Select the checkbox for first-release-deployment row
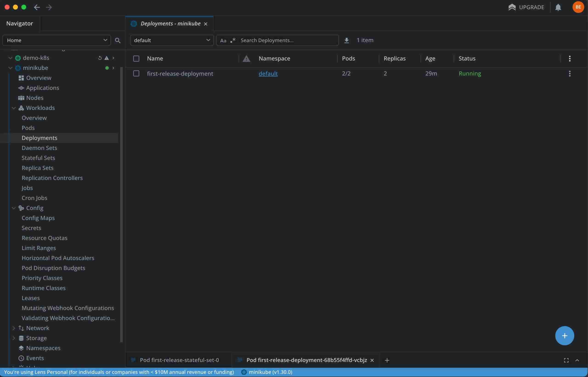This screenshot has height=377, width=588. pos(136,73)
